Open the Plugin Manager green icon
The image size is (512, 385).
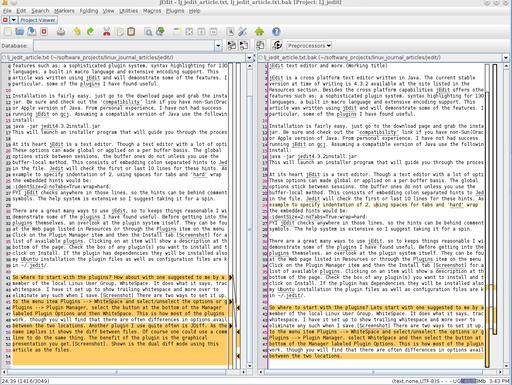point(259,32)
